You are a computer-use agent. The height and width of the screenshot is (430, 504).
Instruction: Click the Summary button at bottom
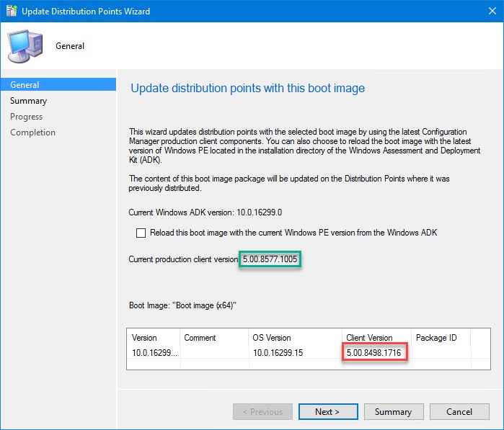point(394,412)
